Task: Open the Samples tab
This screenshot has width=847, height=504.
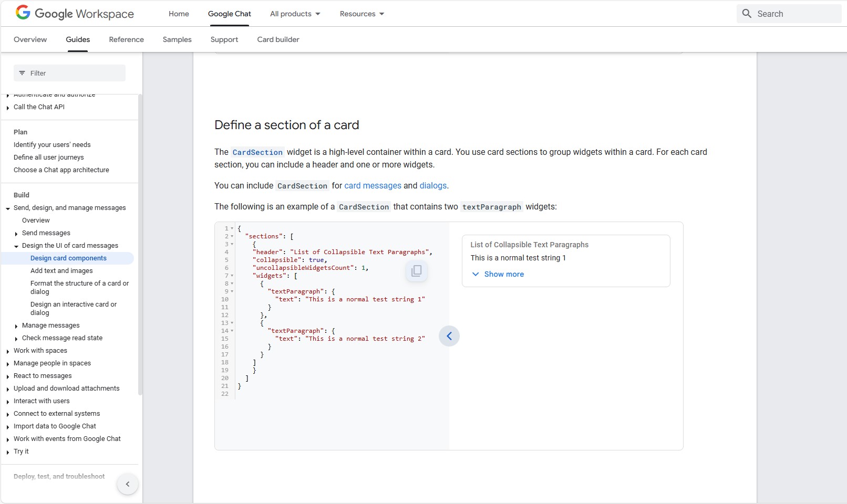Action: [177, 39]
